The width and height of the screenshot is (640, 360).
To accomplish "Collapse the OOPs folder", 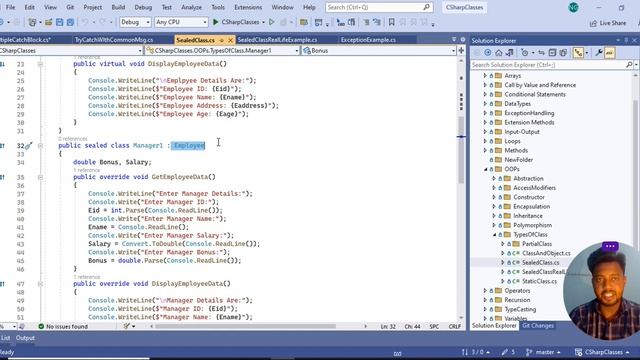I will coord(485,169).
